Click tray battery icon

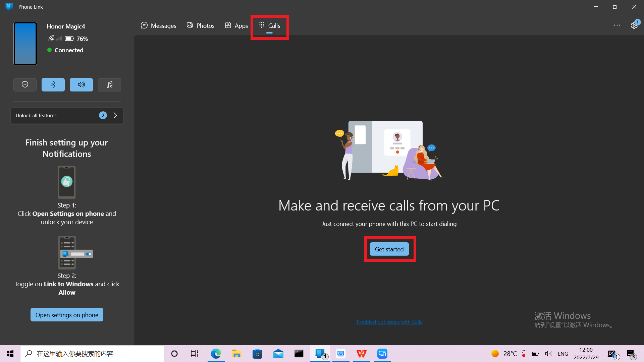(536, 354)
